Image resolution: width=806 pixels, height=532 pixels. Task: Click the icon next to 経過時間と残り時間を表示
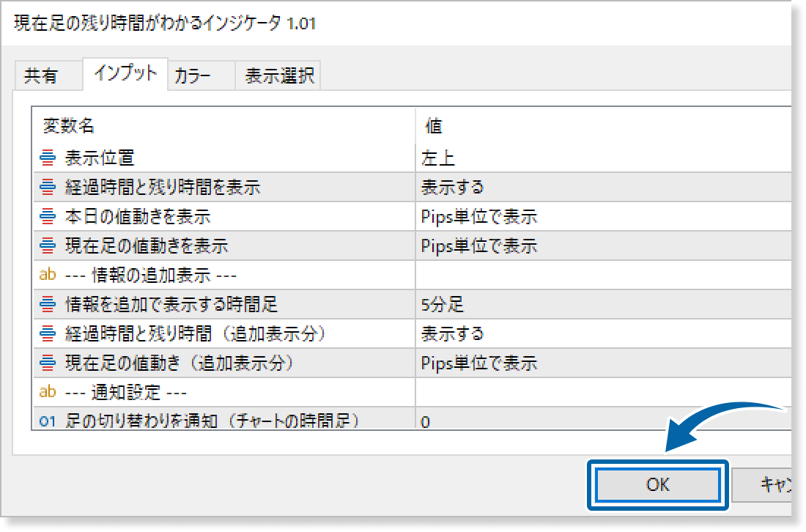(48, 187)
